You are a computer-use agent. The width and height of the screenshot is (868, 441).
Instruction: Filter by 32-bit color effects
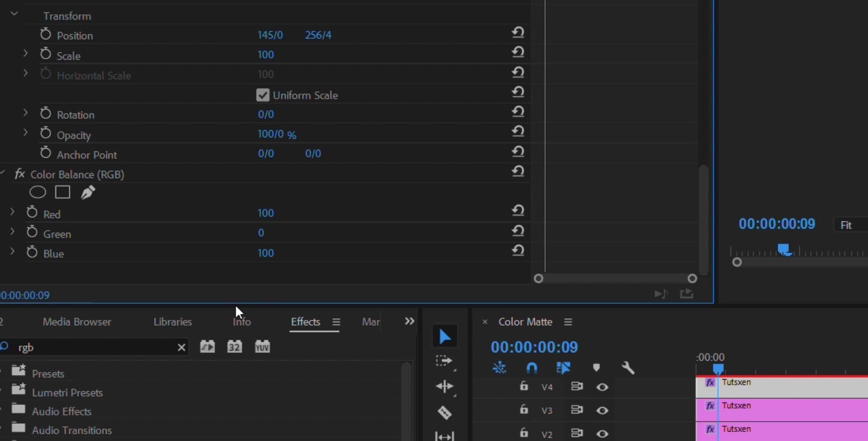tap(234, 347)
